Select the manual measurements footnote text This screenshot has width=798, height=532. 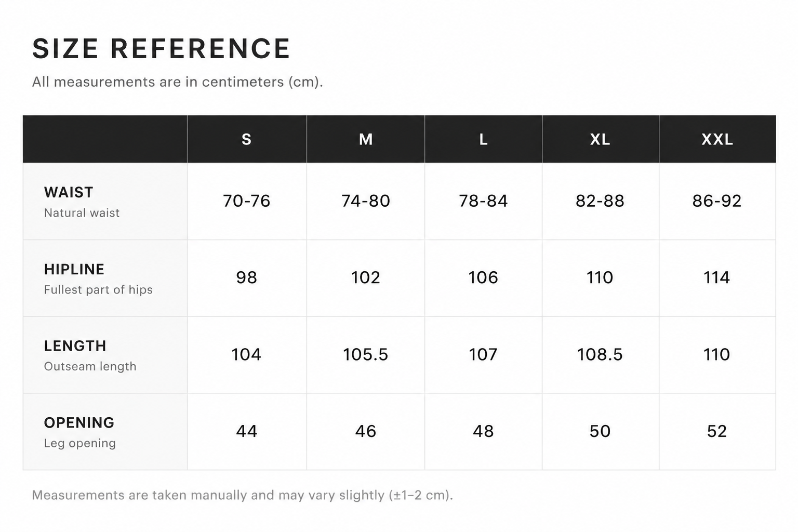(x=243, y=495)
